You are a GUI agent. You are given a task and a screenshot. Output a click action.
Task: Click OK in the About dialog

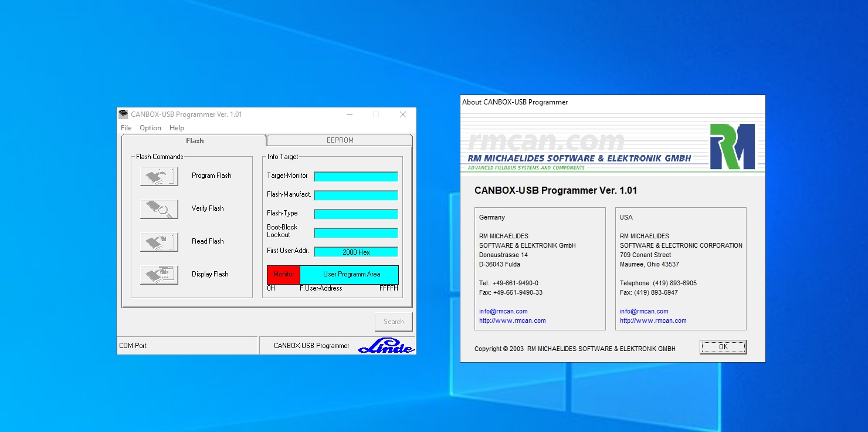pos(723,347)
